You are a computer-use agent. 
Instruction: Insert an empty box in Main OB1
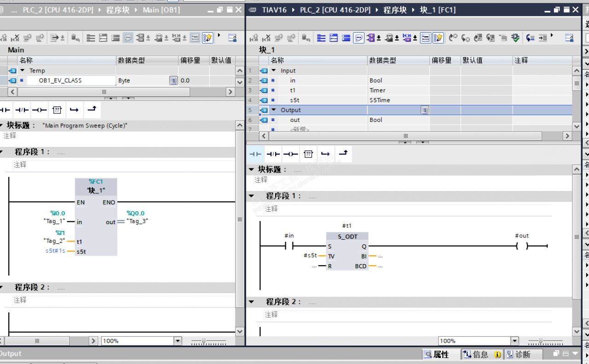57,110
